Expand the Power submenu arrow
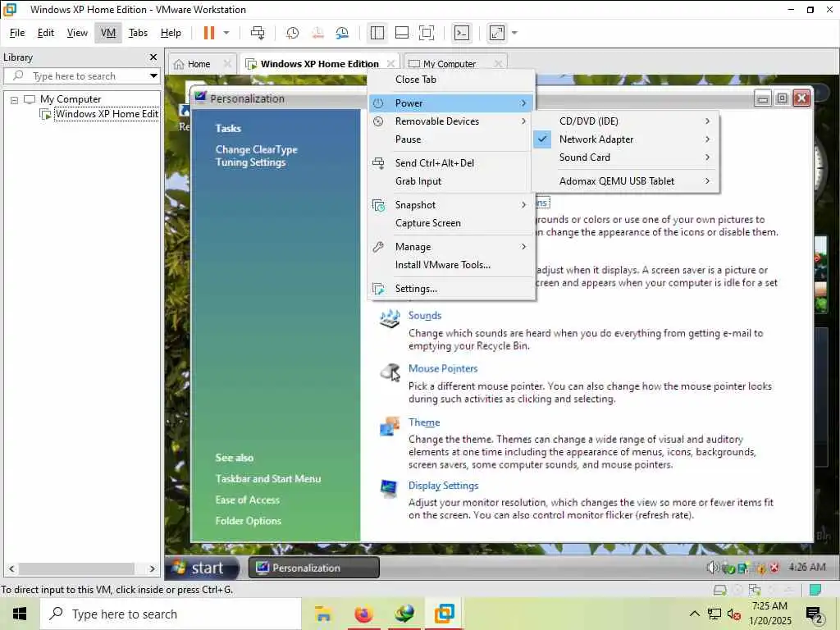Screen dimensions: 840x630 coord(523,103)
